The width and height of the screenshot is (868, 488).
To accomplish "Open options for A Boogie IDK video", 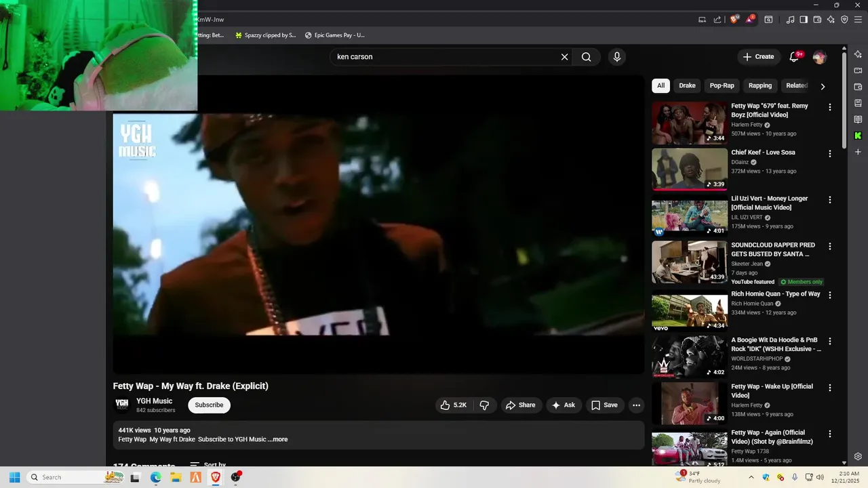I will [x=829, y=341].
